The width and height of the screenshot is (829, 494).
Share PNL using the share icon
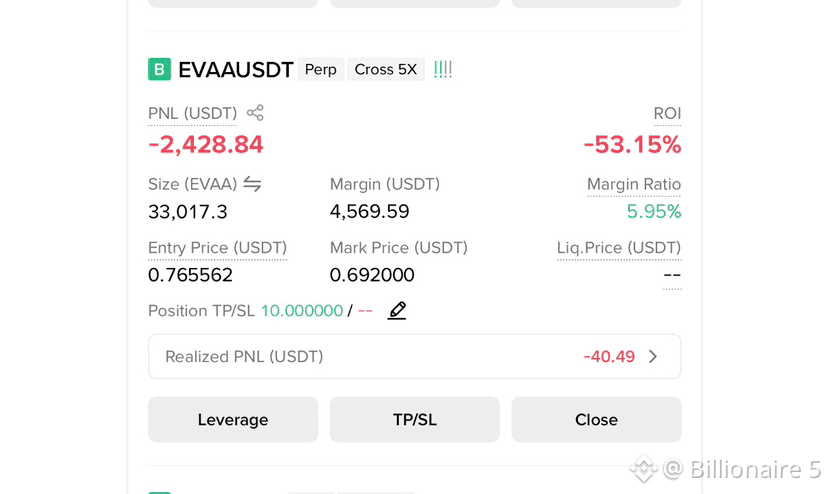click(255, 113)
